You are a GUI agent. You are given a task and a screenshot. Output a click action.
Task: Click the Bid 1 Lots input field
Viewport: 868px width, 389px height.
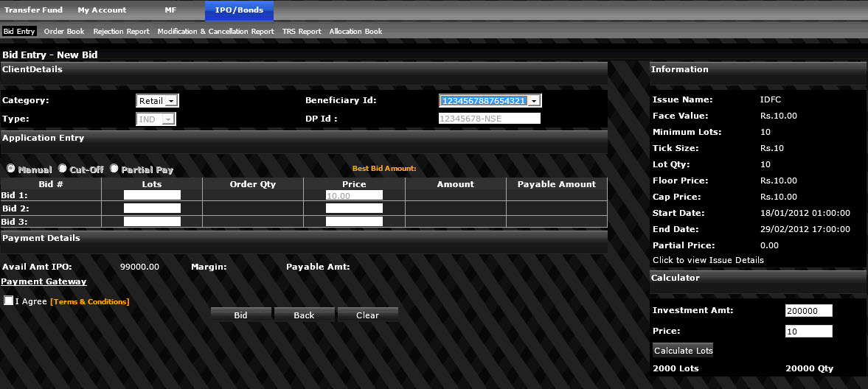(152, 195)
